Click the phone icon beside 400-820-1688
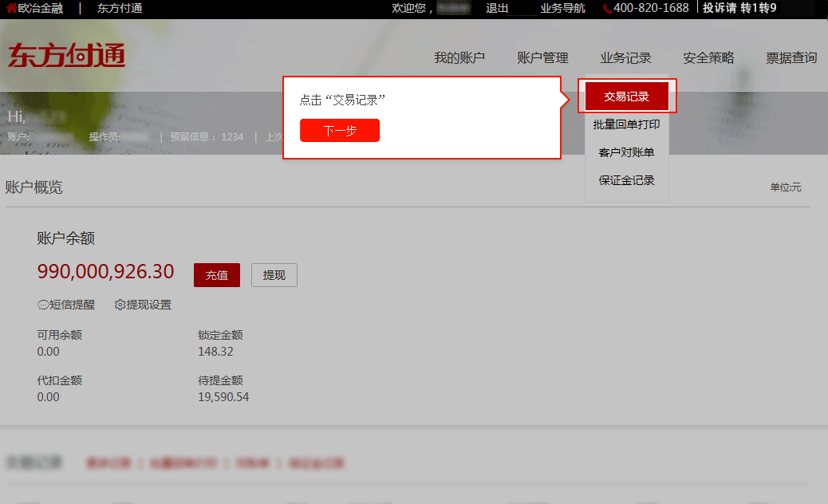This screenshot has height=504, width=828. pos(608,9)
